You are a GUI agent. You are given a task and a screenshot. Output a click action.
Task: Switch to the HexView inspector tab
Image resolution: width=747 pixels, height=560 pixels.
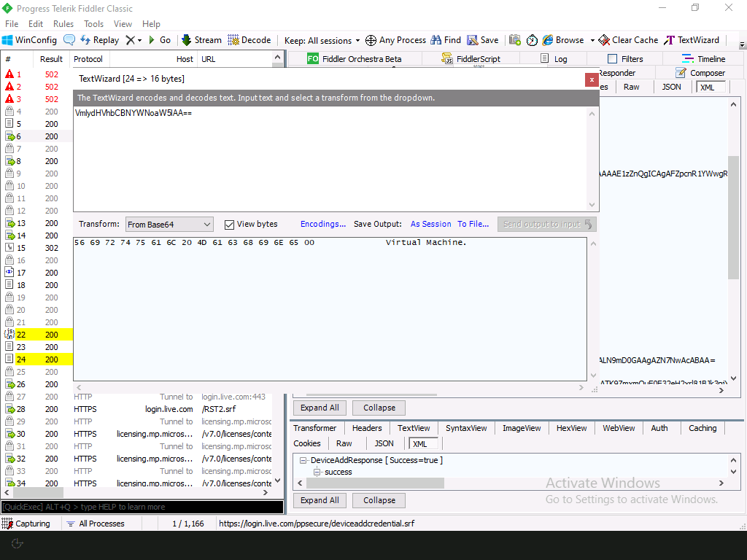[x=571, y=428]
